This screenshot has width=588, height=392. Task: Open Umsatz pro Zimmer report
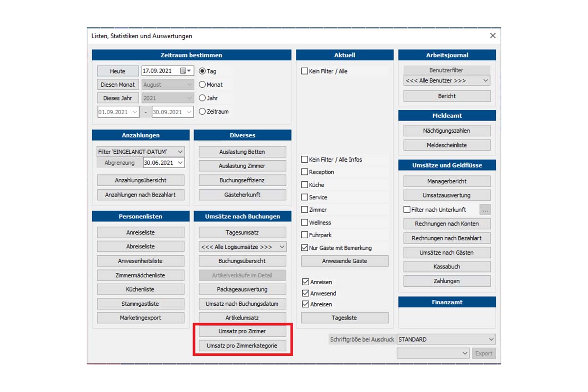coord(242,332)
